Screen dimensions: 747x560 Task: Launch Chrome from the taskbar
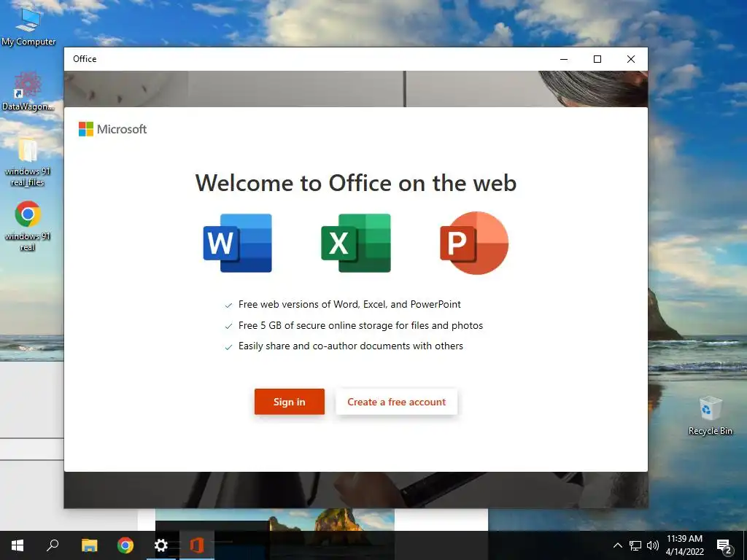click(125, 545)
